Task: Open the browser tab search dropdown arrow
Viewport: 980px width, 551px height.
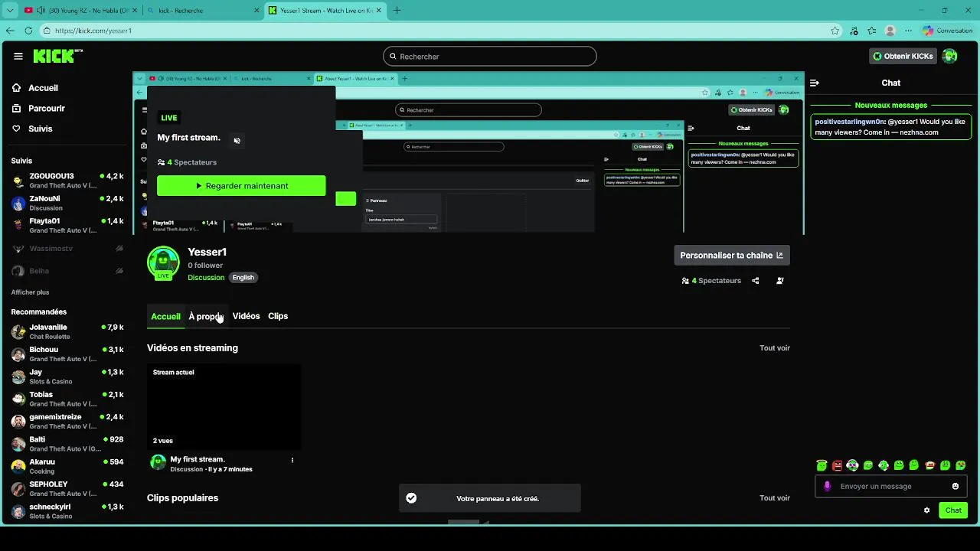Action: [x=10, y=11]
